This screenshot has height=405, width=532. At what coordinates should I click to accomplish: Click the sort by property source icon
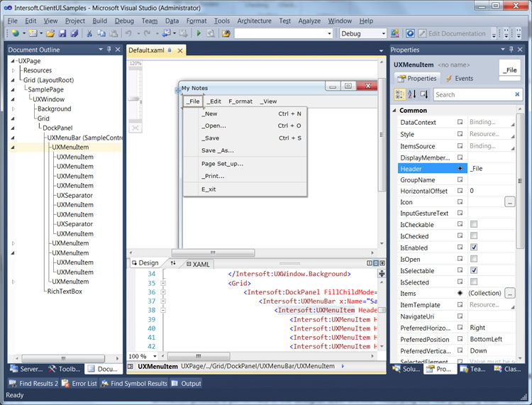[424, 94]
